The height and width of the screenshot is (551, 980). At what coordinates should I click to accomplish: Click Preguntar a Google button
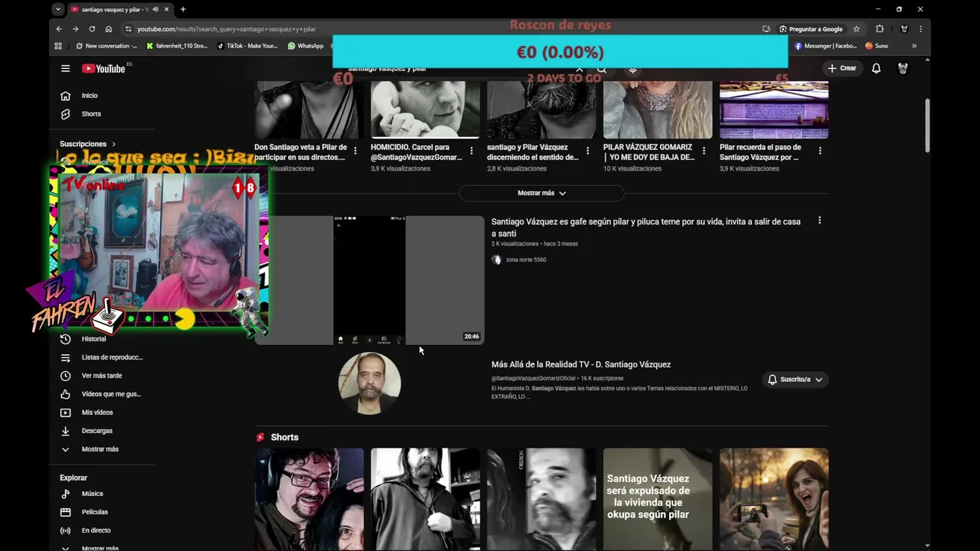811,29
